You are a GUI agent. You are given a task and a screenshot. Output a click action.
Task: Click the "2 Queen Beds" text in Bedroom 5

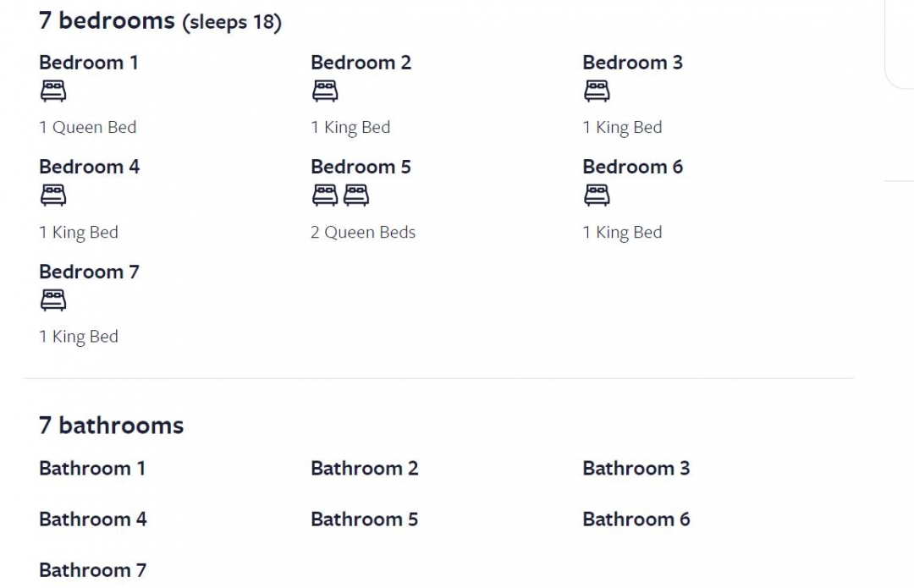click(363, 233)
